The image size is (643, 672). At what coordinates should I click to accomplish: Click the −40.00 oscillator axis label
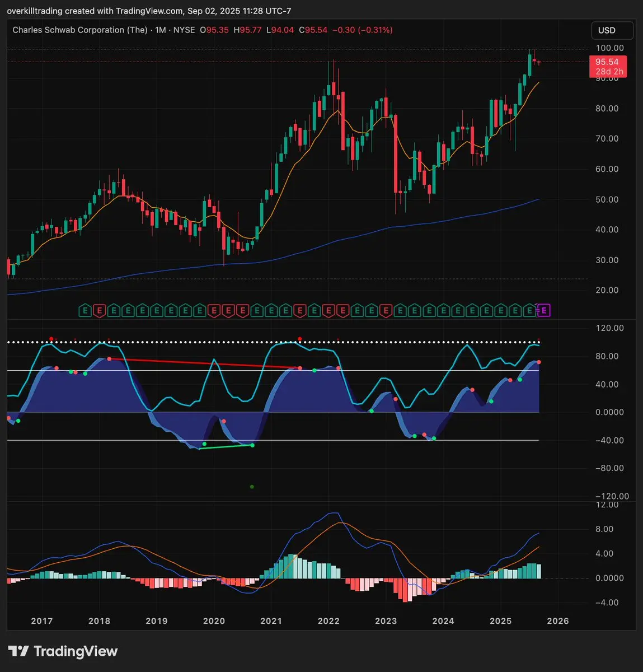coord(609,440)
